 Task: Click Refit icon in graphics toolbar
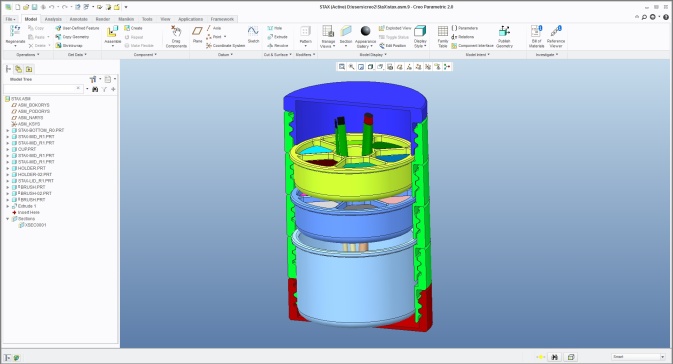(x=342, y=67)
